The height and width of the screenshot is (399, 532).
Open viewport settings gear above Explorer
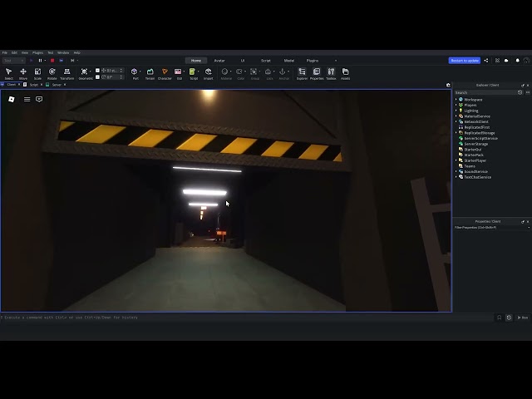point(448,85)
